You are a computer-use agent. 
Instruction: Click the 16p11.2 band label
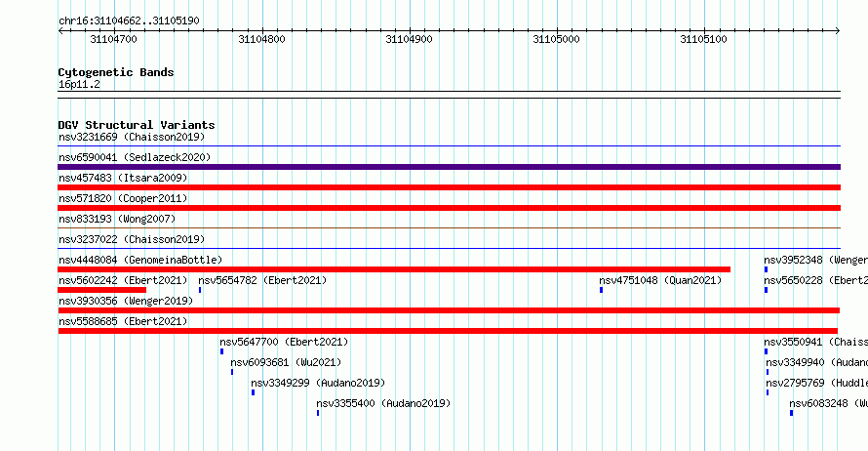click(x=79, y=84)
